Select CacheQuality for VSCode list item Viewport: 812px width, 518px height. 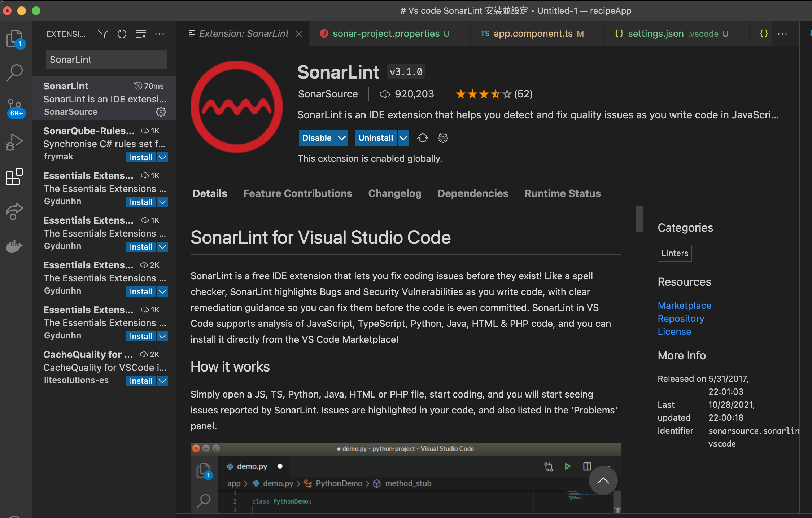[104, 366]
